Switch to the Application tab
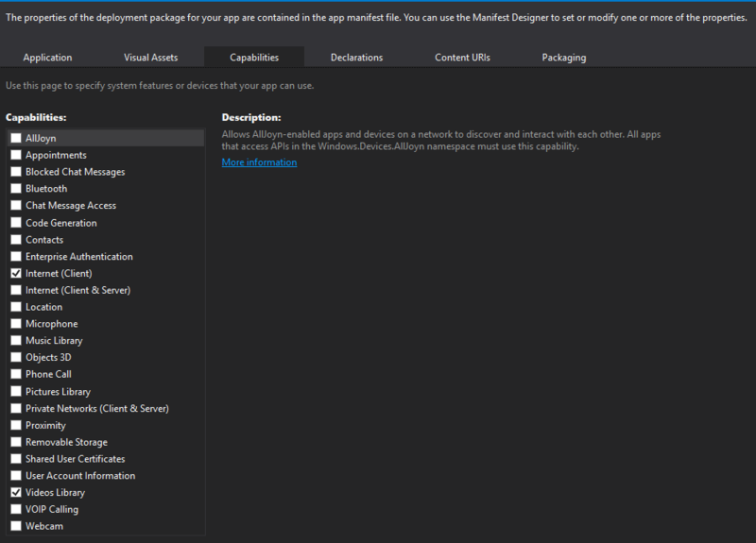 [x=47, y=58]
